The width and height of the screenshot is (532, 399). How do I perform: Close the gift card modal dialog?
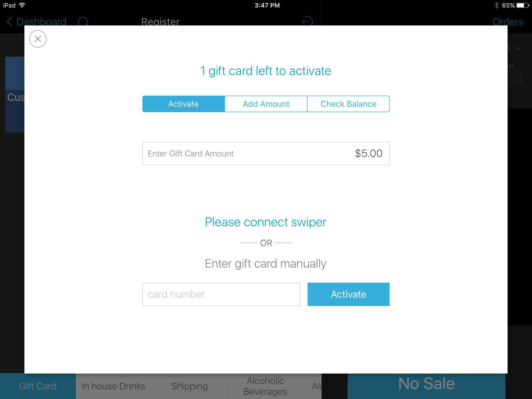[x=38, y=38]
